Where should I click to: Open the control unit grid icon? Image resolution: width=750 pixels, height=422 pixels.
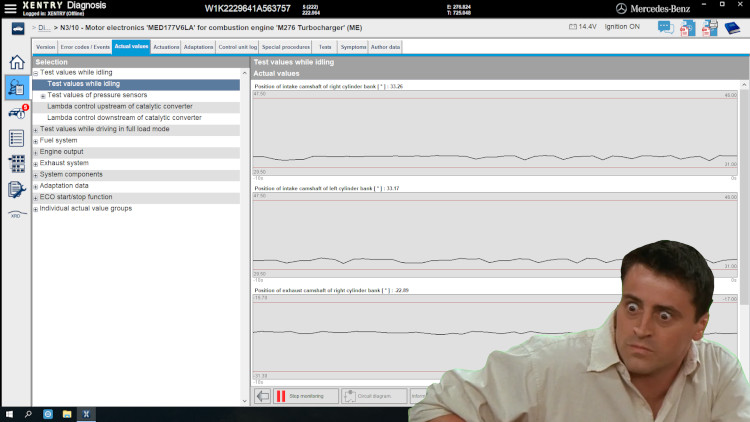coord(16,163)
